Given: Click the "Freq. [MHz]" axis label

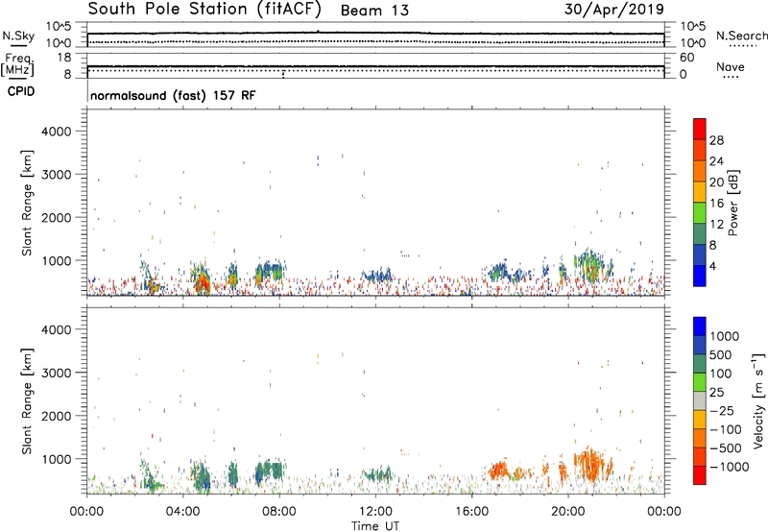Looking at the screenshot, I should 17,64.
